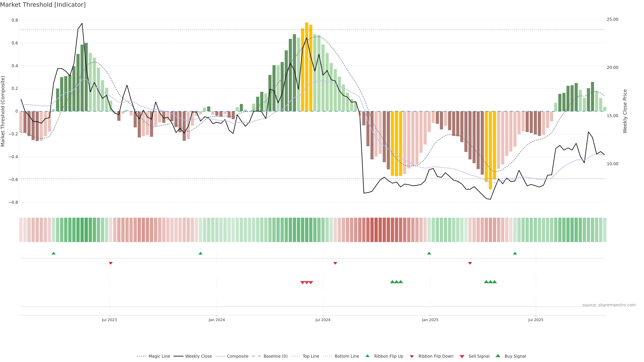Click the red flip-down marker after Jul 2024

(x=335, y=263)
